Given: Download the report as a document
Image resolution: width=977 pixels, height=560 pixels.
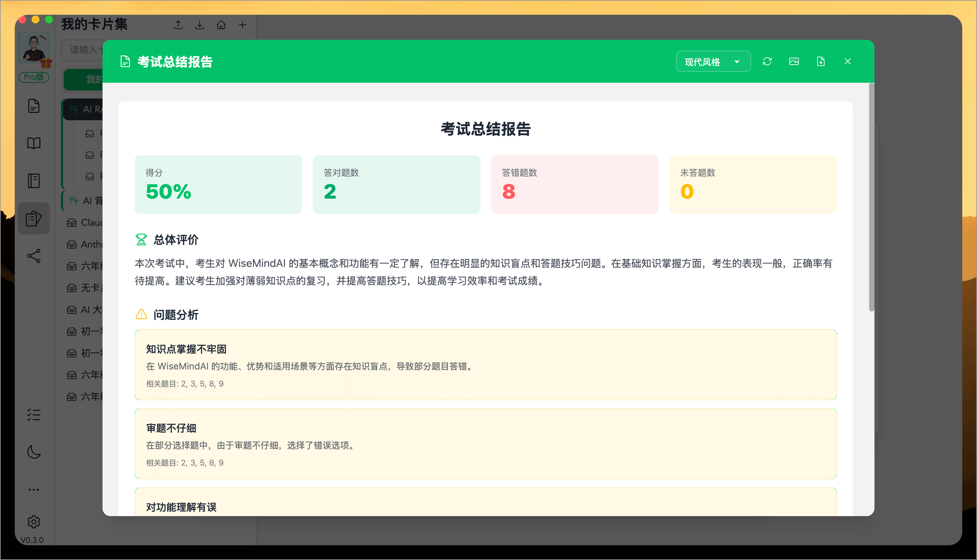Looking at the screenshot, I should 821,61.
